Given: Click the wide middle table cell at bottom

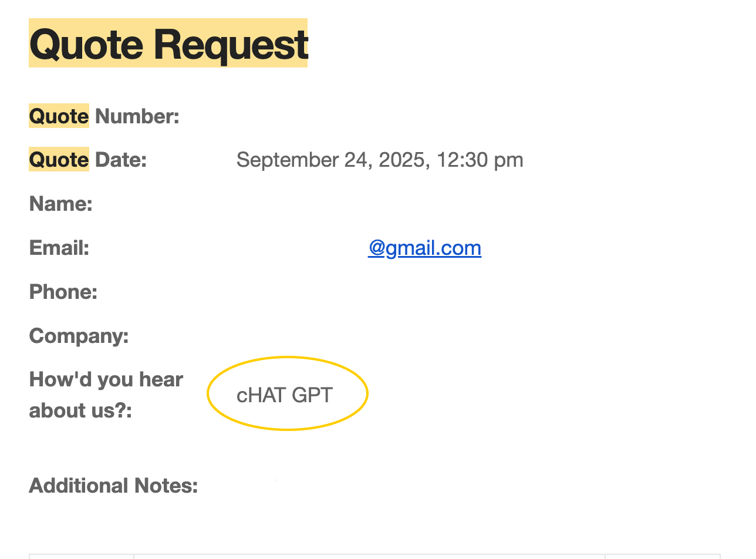Looking at the screenshot, I should [x=369, y=555].
